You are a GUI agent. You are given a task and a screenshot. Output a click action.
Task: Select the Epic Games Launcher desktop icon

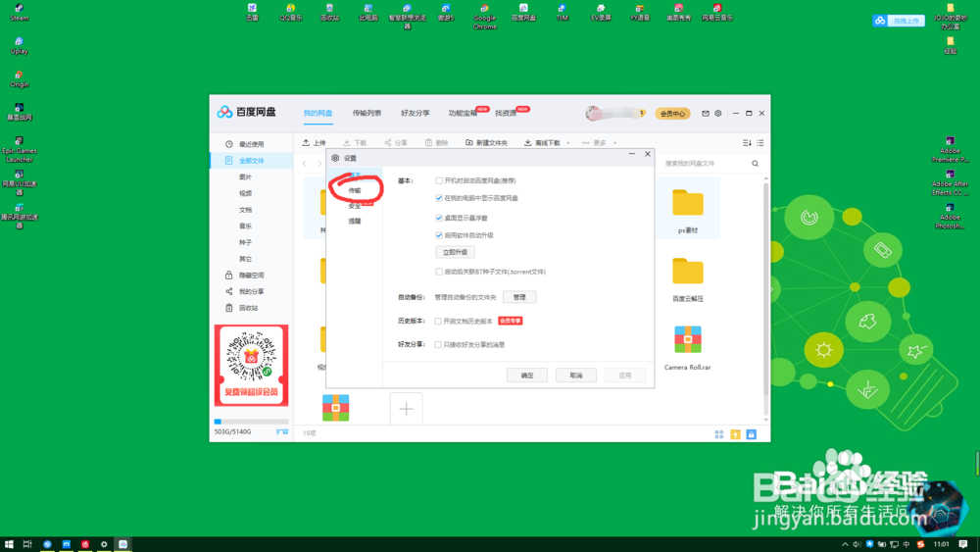(x=20, y=149)
